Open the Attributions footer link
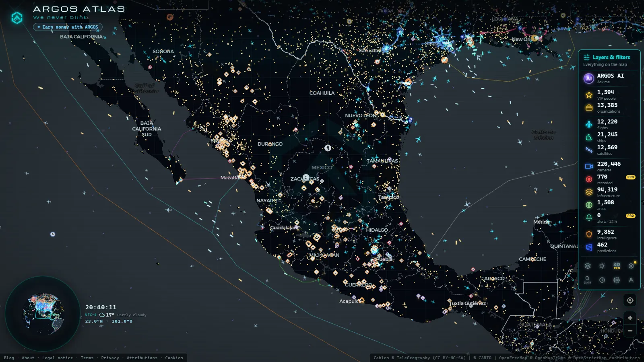644x362 pixels. click(x=142, y=358)
